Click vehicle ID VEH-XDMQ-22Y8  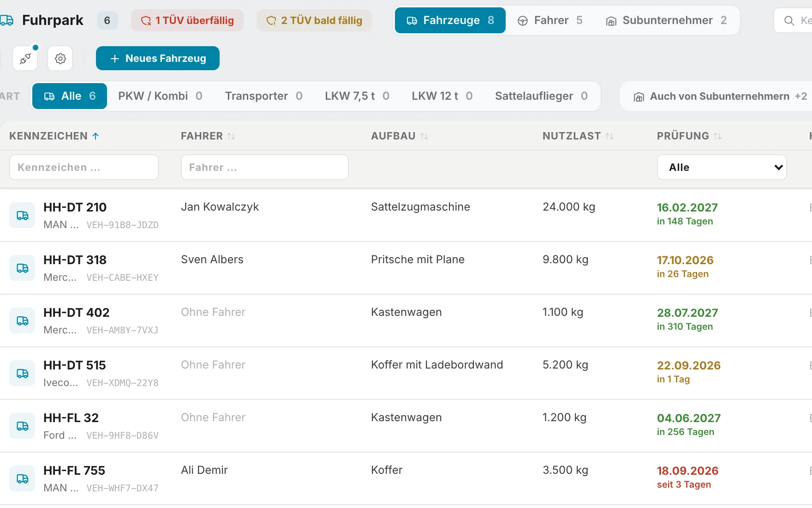123,383
